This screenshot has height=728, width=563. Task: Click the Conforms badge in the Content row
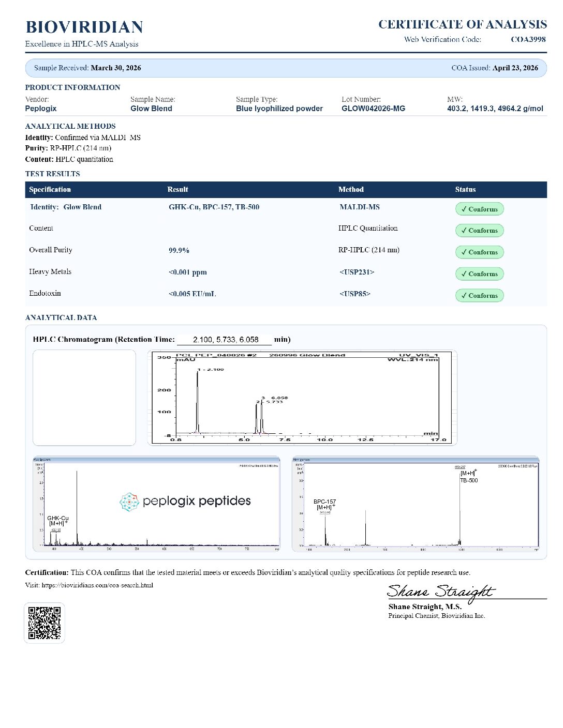coord(479,231)
